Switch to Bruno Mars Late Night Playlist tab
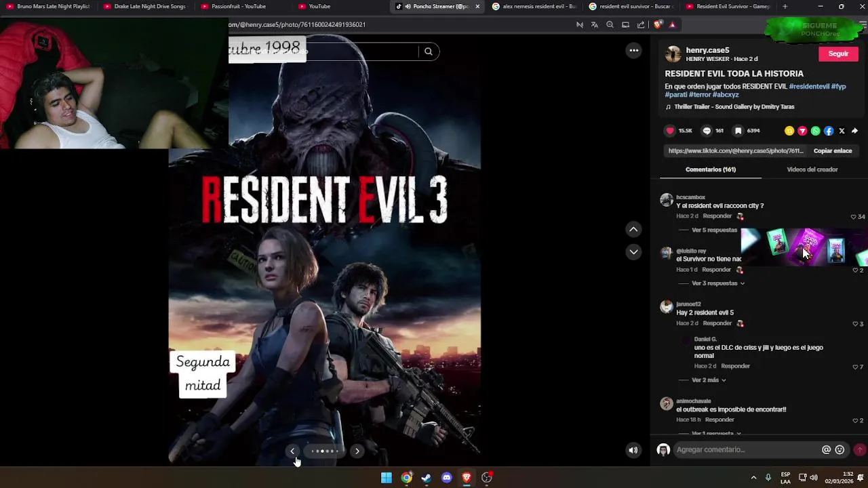The height and width of the screenshot is (488, 868). pos(48,7)
